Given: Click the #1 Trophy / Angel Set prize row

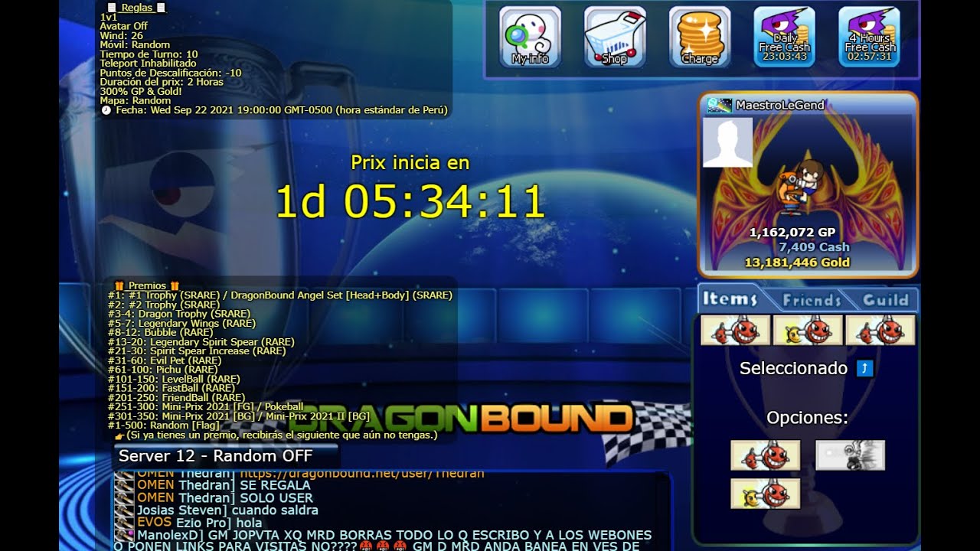Looking at the screenshot, I should [280, 295].
